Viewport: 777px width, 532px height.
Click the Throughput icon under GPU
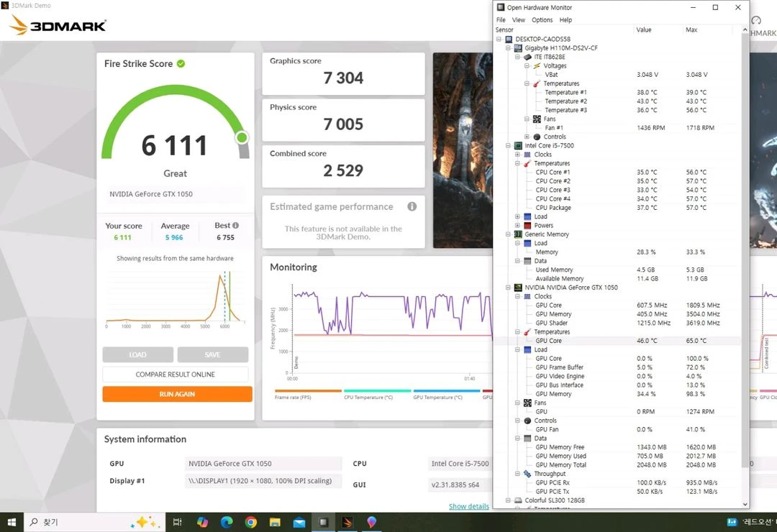click(x=527, y=474)
